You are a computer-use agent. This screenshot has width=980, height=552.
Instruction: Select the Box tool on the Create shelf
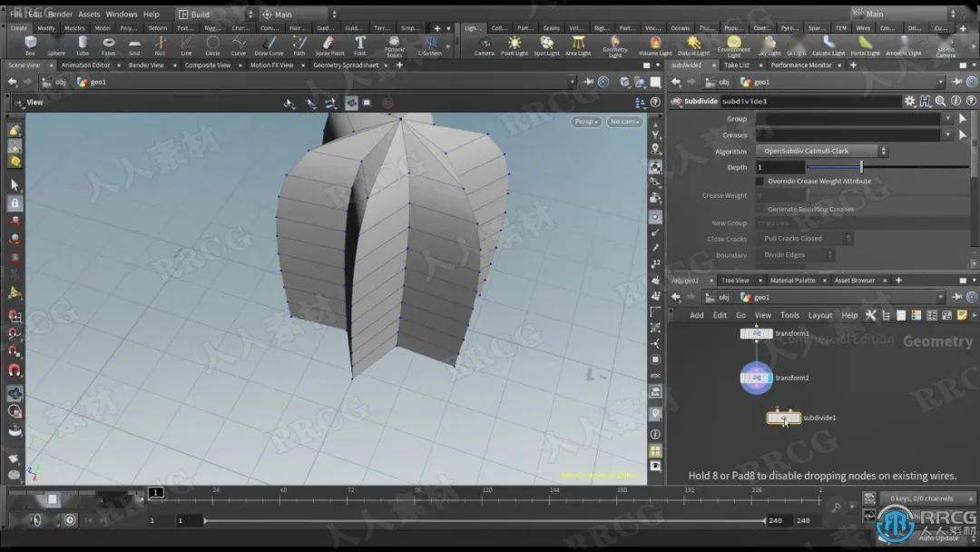click(30, 45)
